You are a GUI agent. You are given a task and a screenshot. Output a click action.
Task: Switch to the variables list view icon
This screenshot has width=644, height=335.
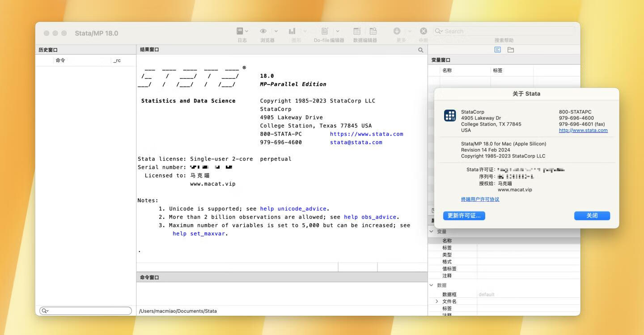pos(497,50)
